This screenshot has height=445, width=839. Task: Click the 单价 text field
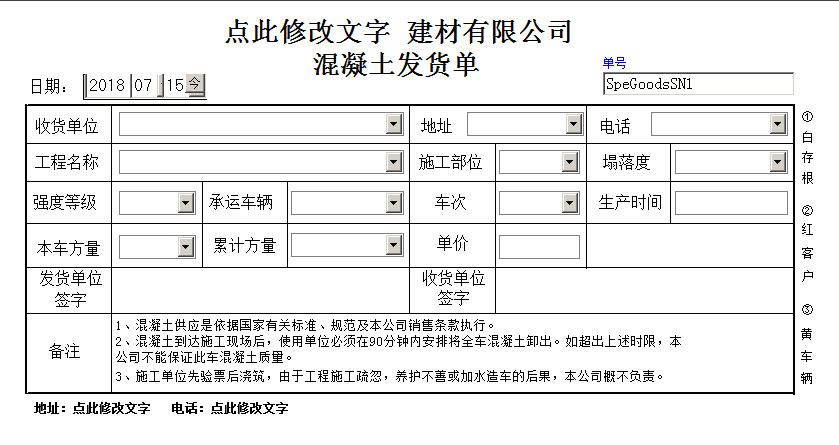pos(539,246)
